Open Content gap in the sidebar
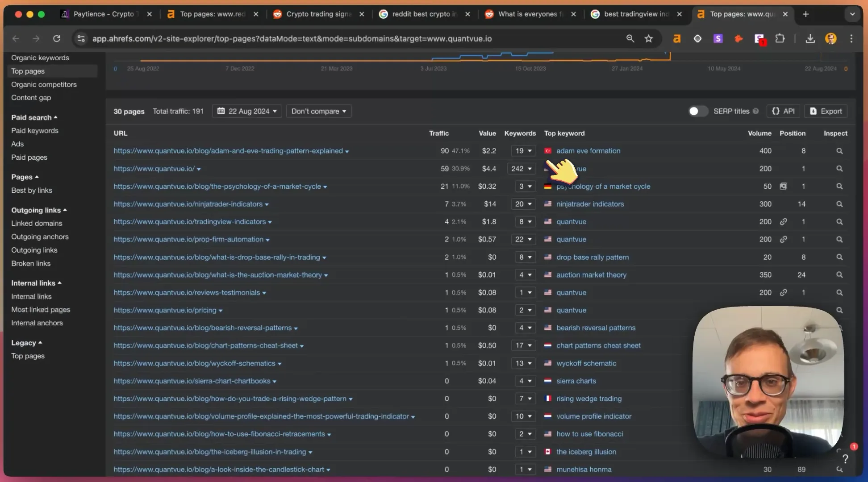Screen dimensions: 868x482 click(31, 98)
